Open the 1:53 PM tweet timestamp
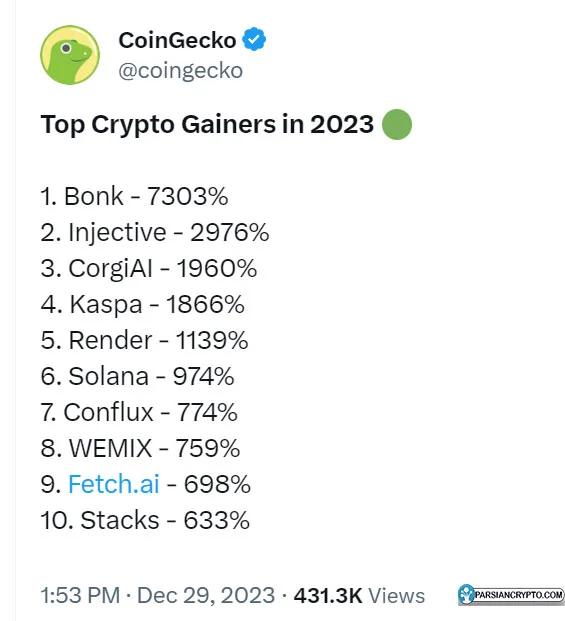The height and width of the screenshot is (621, 565). 80,596
